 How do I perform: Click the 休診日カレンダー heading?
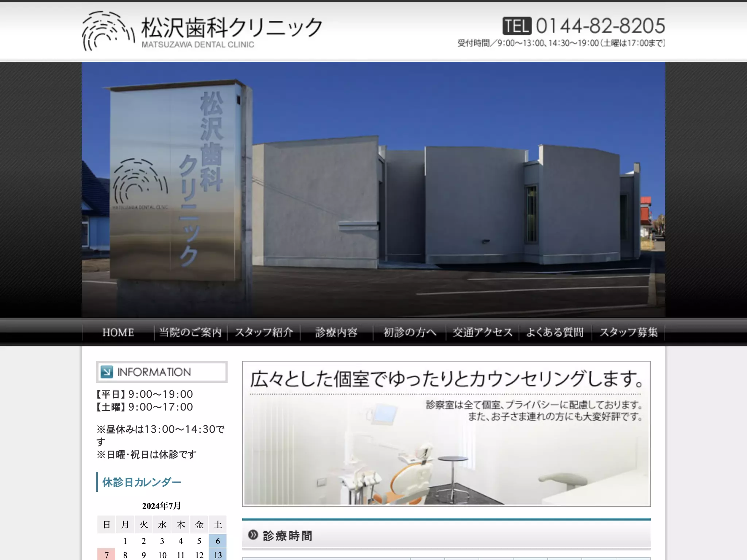pos(142,482)
